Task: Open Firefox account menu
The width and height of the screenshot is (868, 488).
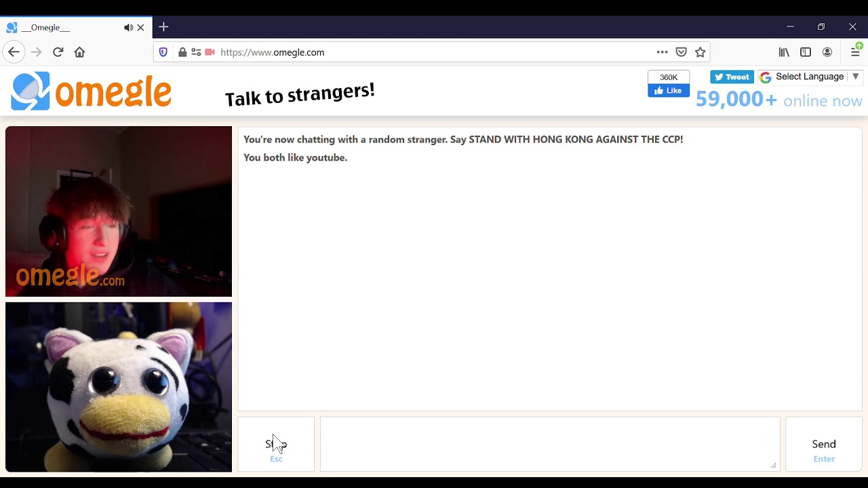Action: click(827, 52)
